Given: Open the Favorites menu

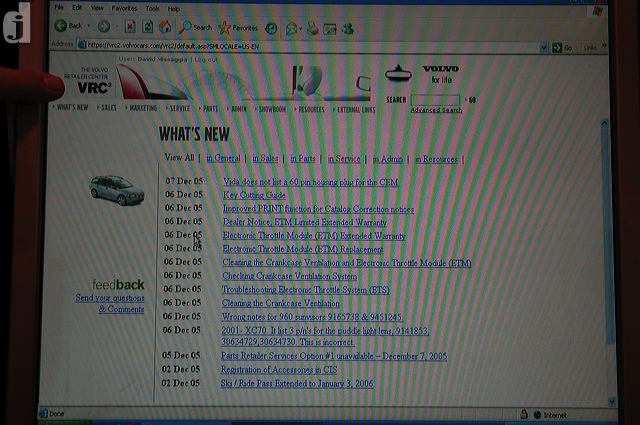Looking at the screenshot, I should pos(124,8).
